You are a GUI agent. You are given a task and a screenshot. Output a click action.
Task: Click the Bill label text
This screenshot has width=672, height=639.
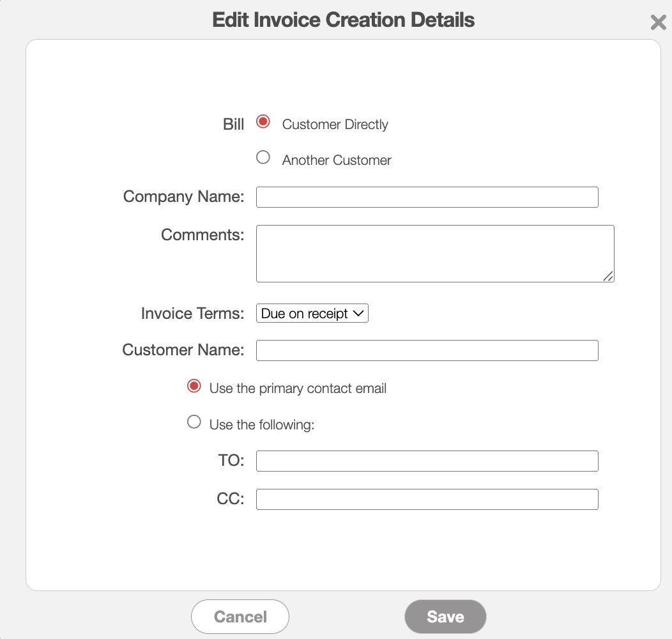pyautogui.click(x=233, y=125)
